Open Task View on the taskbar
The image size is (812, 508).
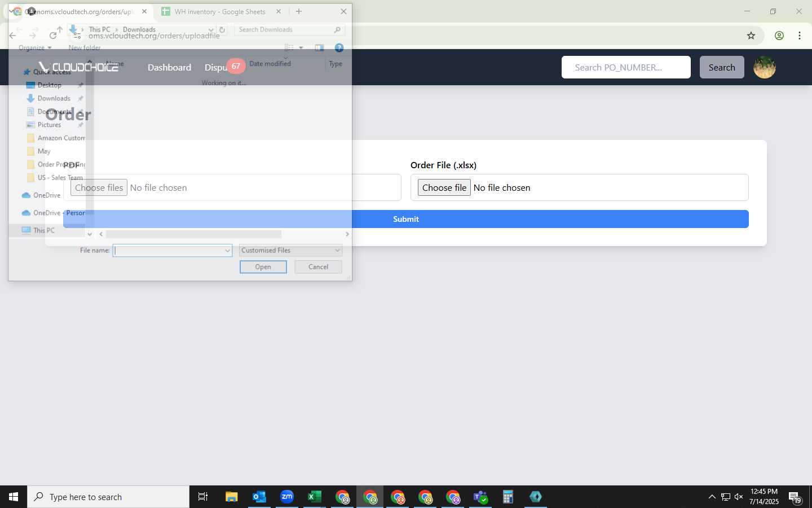click(x=203, y=497)
